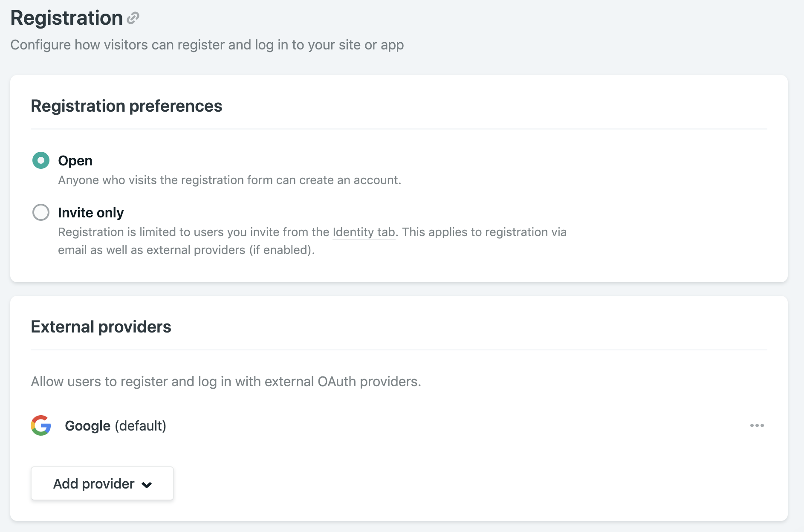Select the Open registration radio button
This screenshot has height=532, width=804.
[41, 161]
